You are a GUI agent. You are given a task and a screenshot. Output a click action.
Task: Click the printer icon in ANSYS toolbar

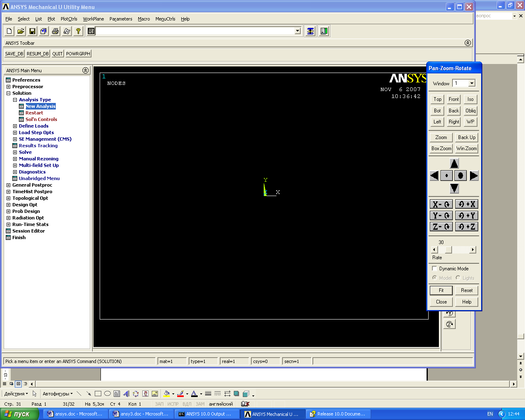pos(55,31)
